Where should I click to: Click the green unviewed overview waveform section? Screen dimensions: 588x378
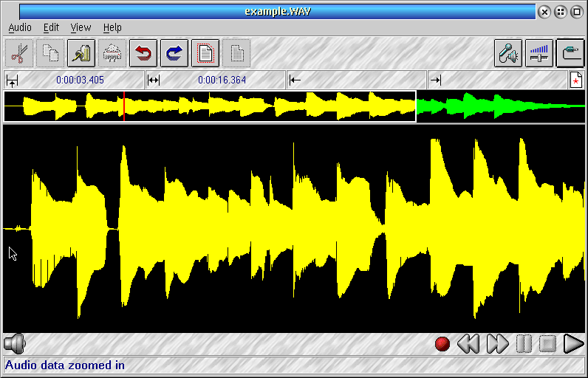[x=501, y=106]
